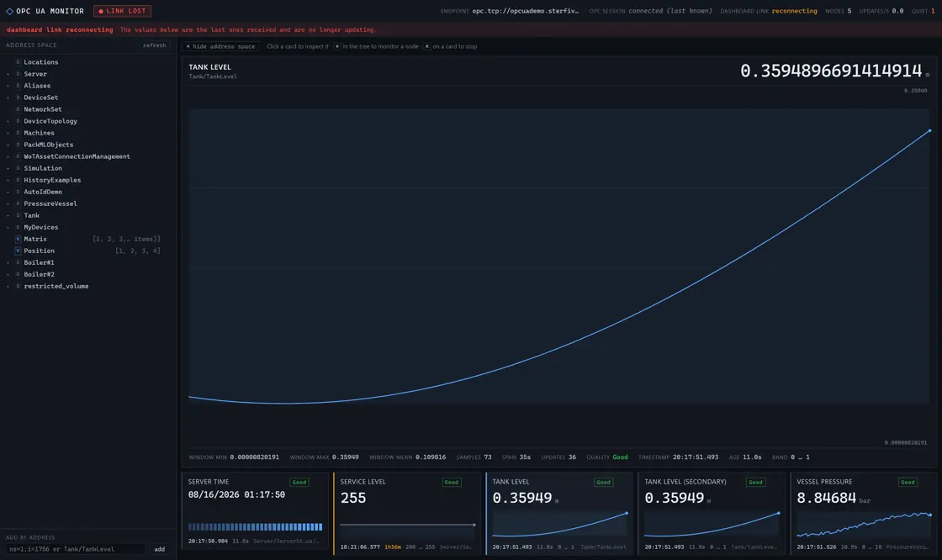Click the Position value [1, 2, 3, 4]
Viewport: 942px width, 560px height.
[x=138, y=251]
